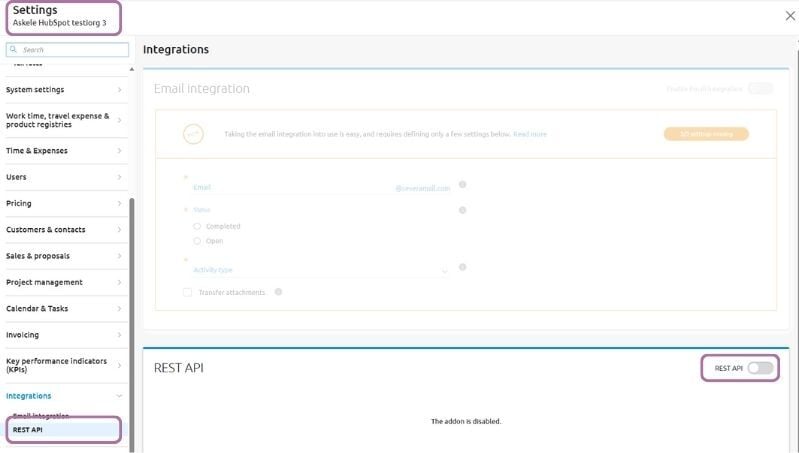Image resolution: width=799 pixels, height=453 pixels.
Task: Toggle the Enable Email integration switch
Action: pyautogui.click(x=760, y=89)
